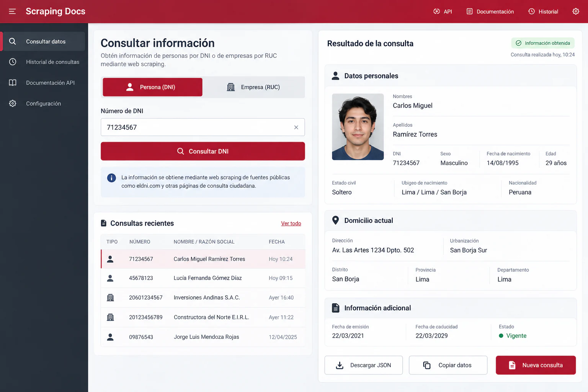Image resolution: width=588 pixels, height=392 pixels.
Task: Open Documentación API sidebar item
Action: coord(44,83)
